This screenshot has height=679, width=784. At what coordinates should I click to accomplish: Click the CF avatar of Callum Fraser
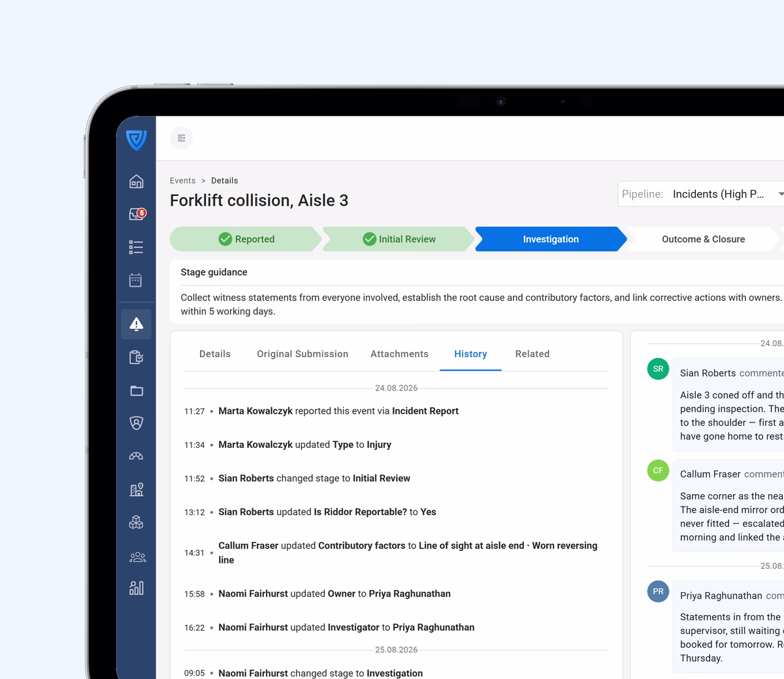coord(658,470)
